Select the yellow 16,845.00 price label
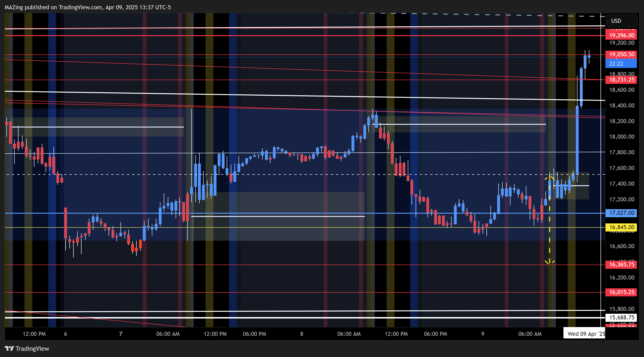 click(x=621, y=227)
